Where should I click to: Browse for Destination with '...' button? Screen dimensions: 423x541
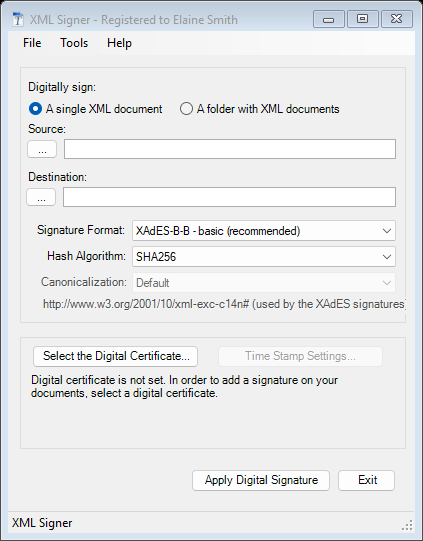pos(41,197)
